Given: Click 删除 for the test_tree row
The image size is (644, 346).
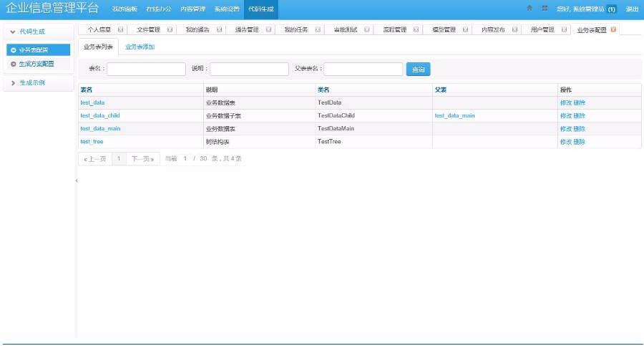Looking at the screenshot, I should 579,142.
